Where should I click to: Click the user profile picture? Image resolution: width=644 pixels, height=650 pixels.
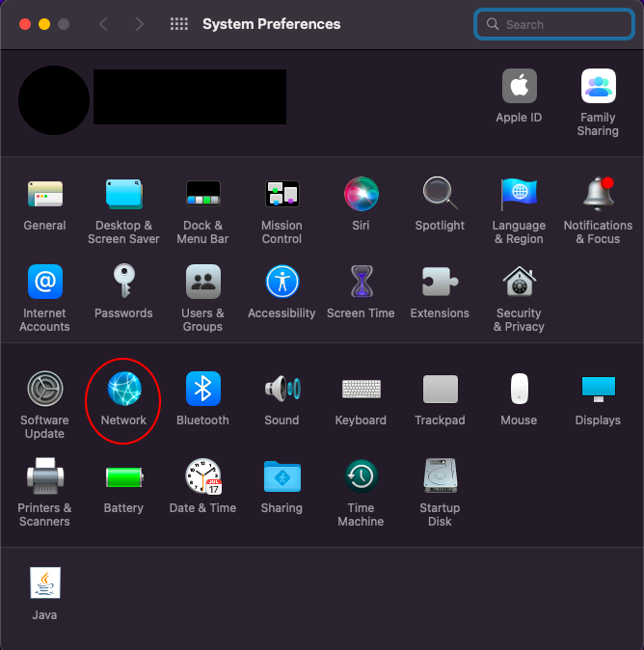[x=54, y=100]
